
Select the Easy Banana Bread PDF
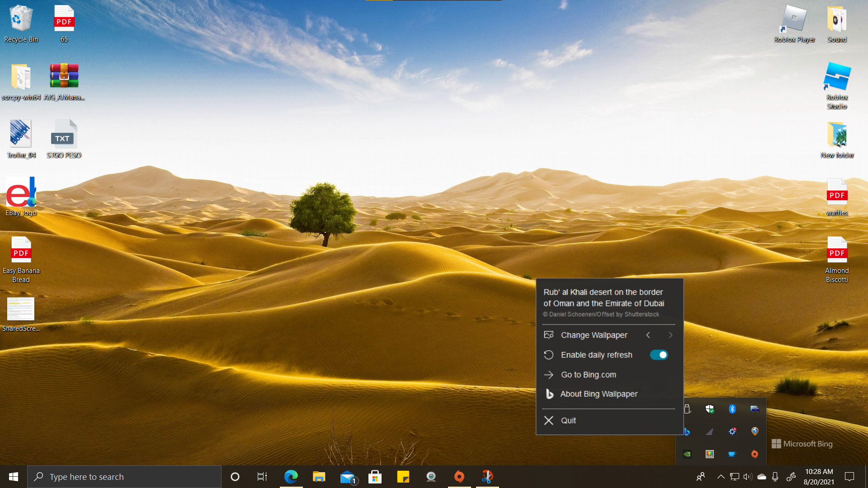(x=21, y=260)
